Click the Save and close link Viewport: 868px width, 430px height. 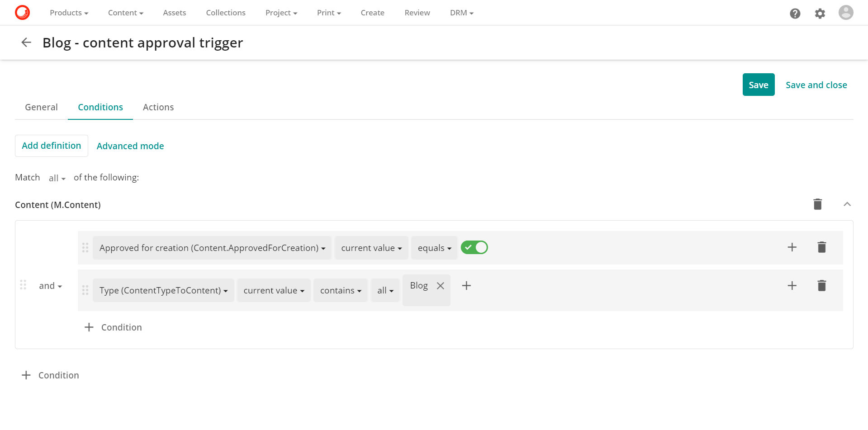click(816, 85)
